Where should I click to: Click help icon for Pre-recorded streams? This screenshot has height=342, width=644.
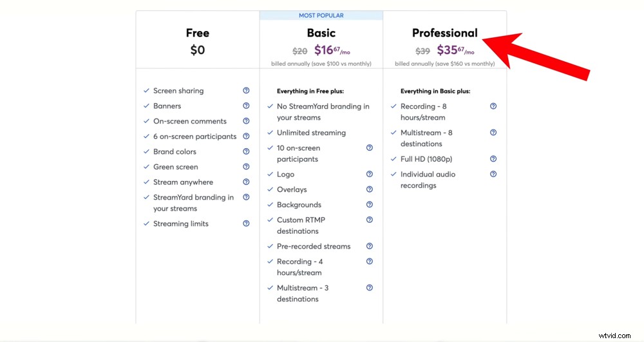(x=370, y=246)
